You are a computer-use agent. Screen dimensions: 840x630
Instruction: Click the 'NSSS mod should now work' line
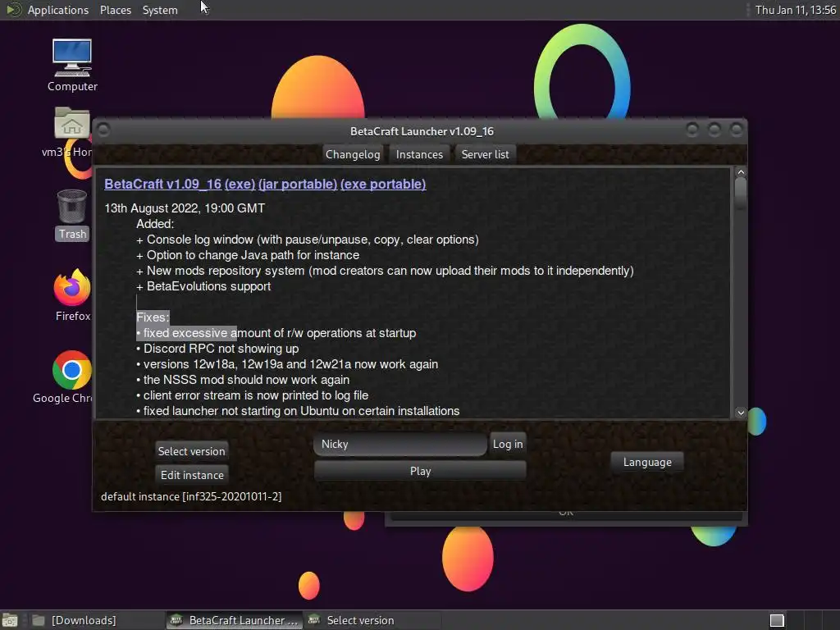pos(243,379)
